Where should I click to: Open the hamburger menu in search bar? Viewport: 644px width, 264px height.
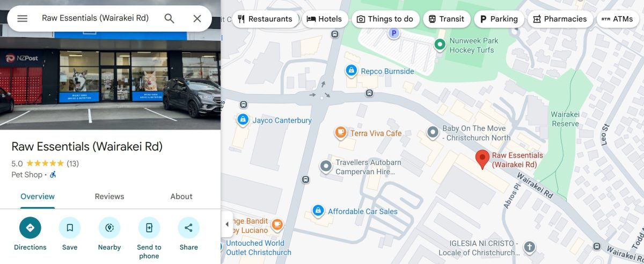tap(22, 18)
